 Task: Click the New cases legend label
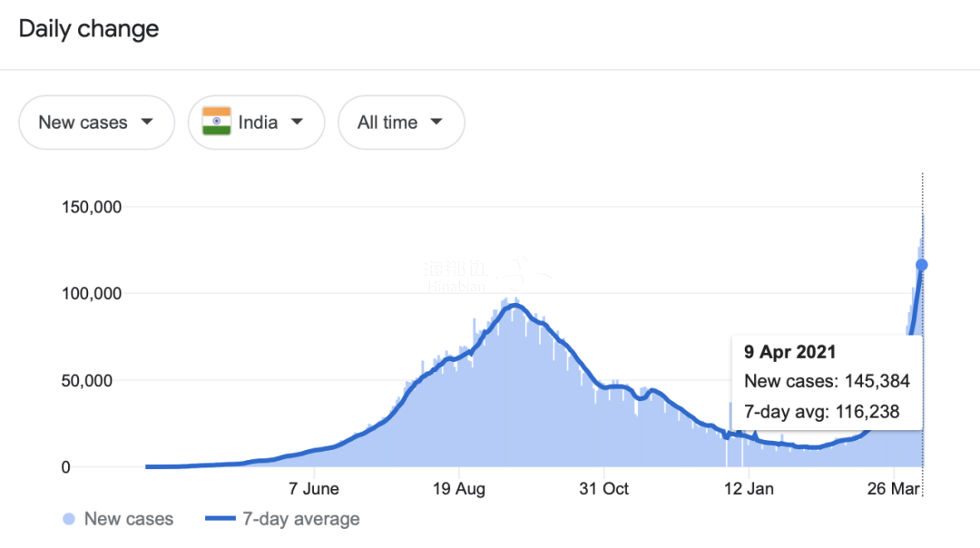coord(128,519)
